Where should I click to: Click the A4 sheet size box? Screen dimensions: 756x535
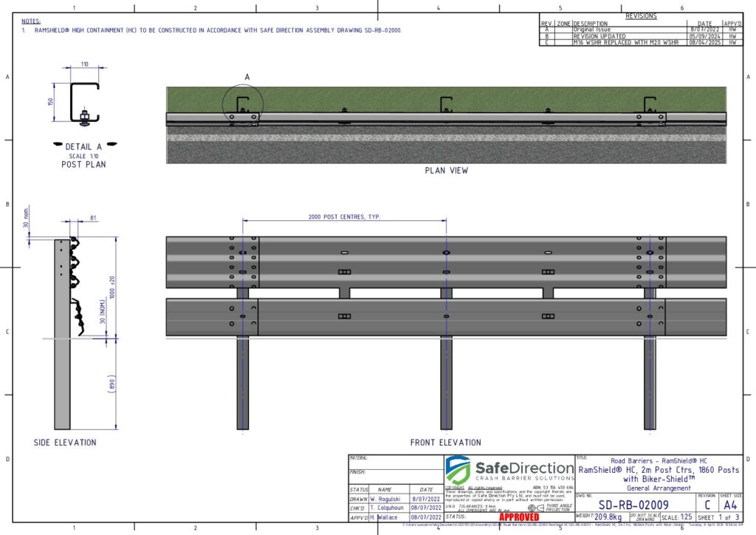point(729,504)
